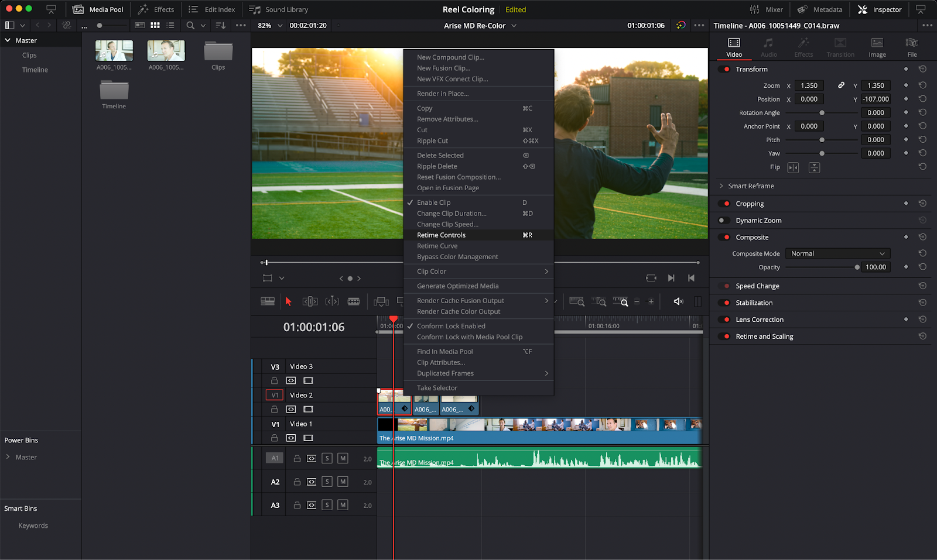Disable the Transform section toggle

(724, 69)
